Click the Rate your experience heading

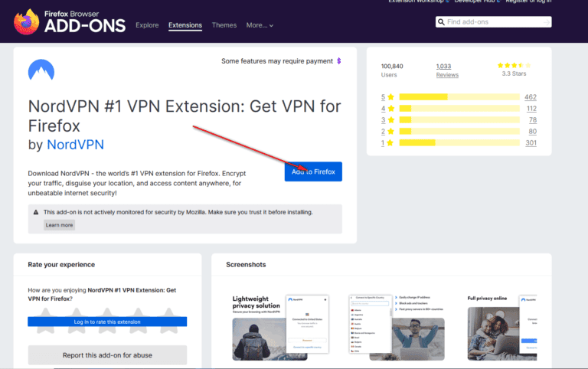(61, 265)
